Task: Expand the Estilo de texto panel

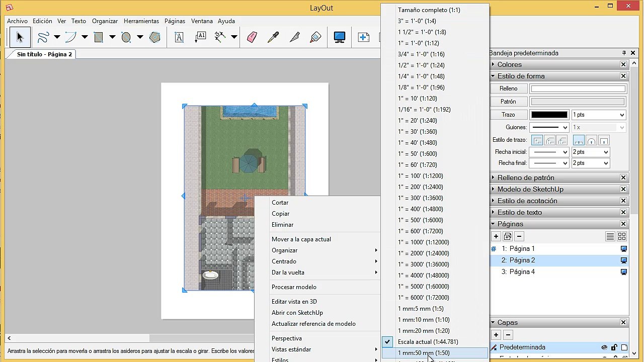Action: pos(494,212)
